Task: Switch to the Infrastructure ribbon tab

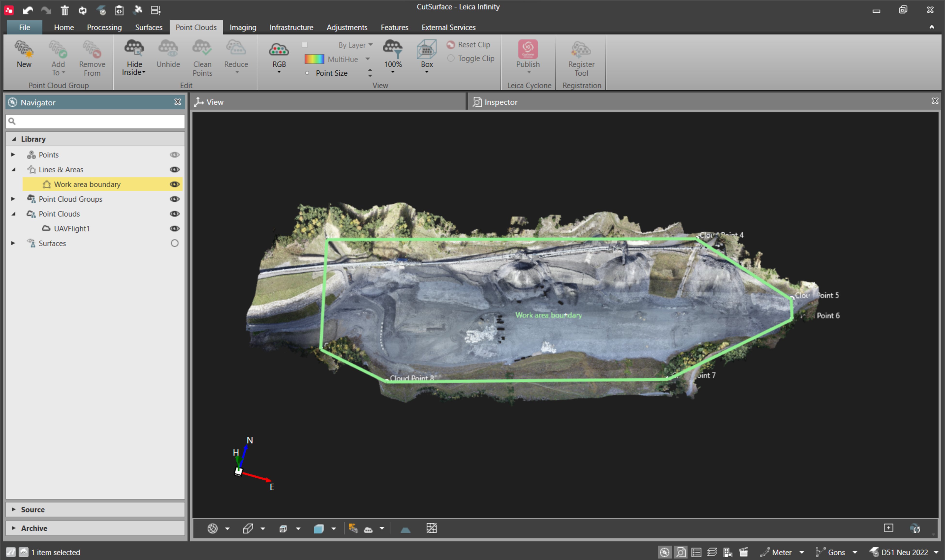Action: tap(291, 27)
